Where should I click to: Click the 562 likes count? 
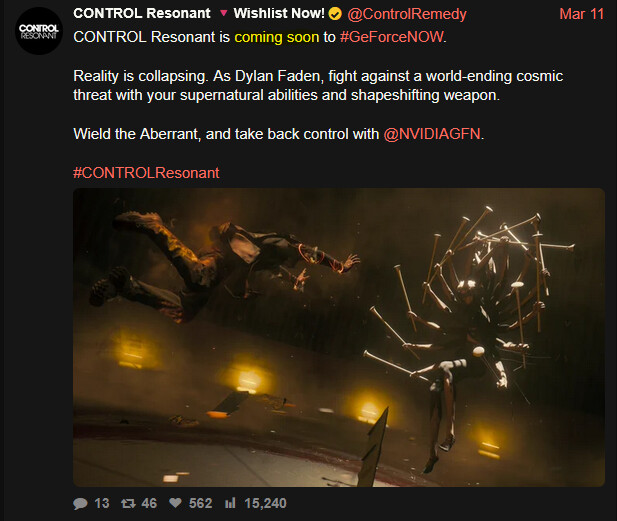click(x=200, y=503)
